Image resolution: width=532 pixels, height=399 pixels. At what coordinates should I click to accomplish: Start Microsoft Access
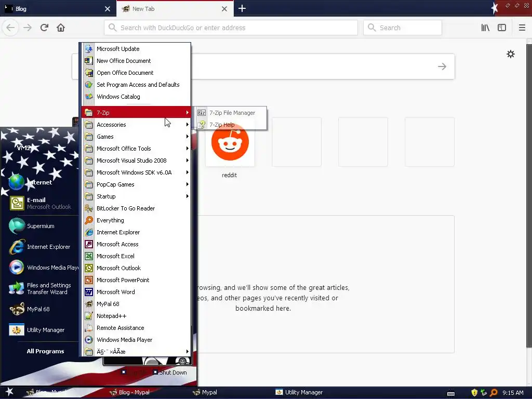pyautogui.click(x=136, y=244)
